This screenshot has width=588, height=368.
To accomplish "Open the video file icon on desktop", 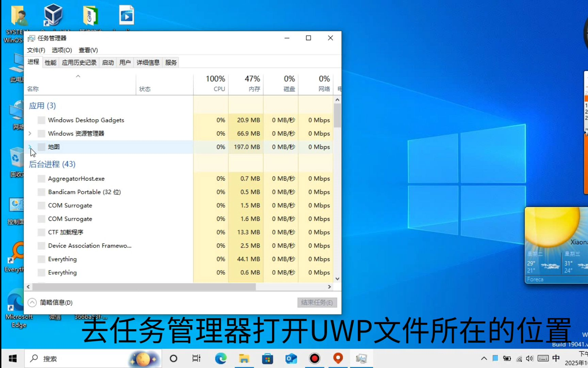I will [x=127, y=15].
